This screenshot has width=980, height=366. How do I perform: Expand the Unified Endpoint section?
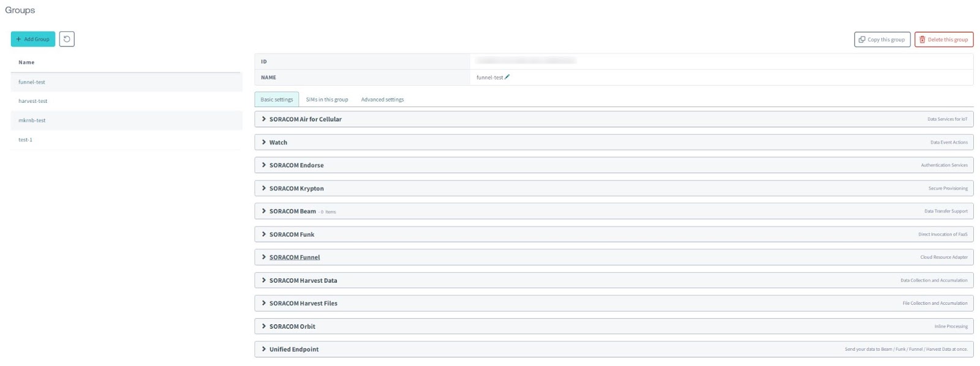coord(614,349)
